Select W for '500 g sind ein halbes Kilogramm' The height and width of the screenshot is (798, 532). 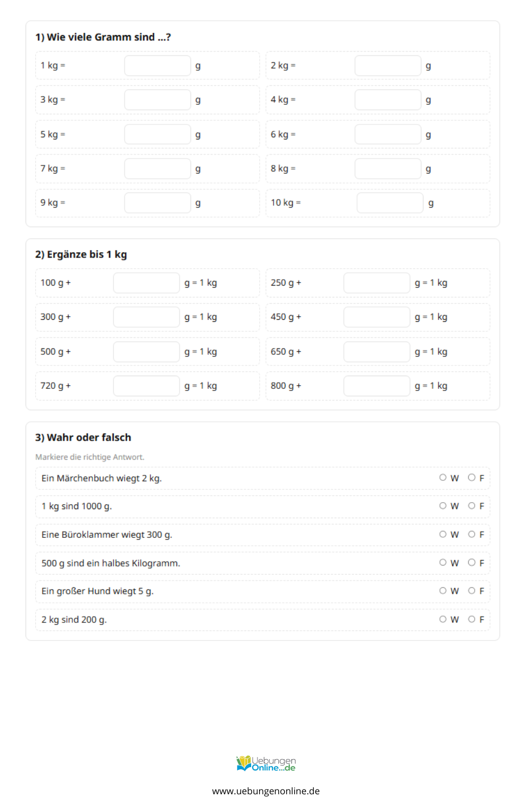click(x=443, y=562)
